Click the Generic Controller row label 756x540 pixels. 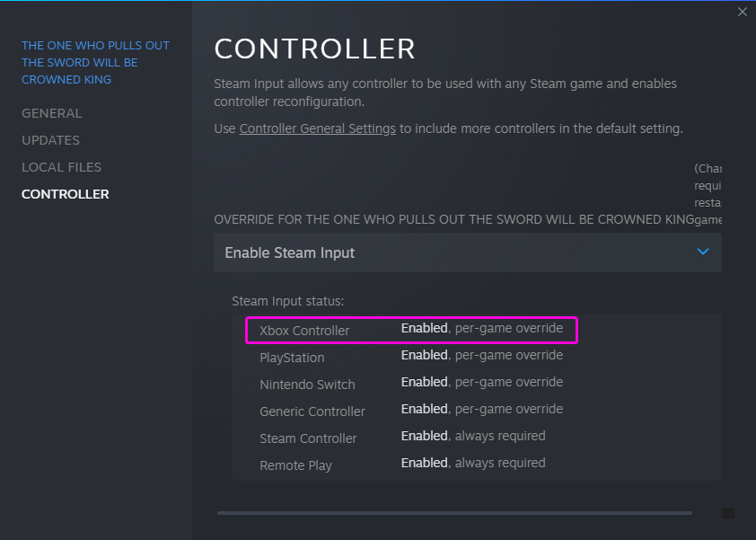click(x=312, y=412)
